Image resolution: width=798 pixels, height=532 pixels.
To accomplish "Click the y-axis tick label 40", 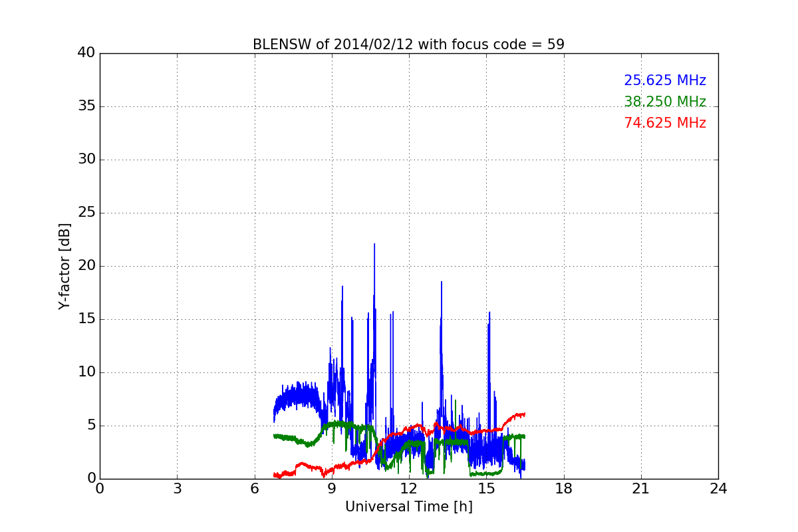I will pyautogui.click(x=86, y=53).
